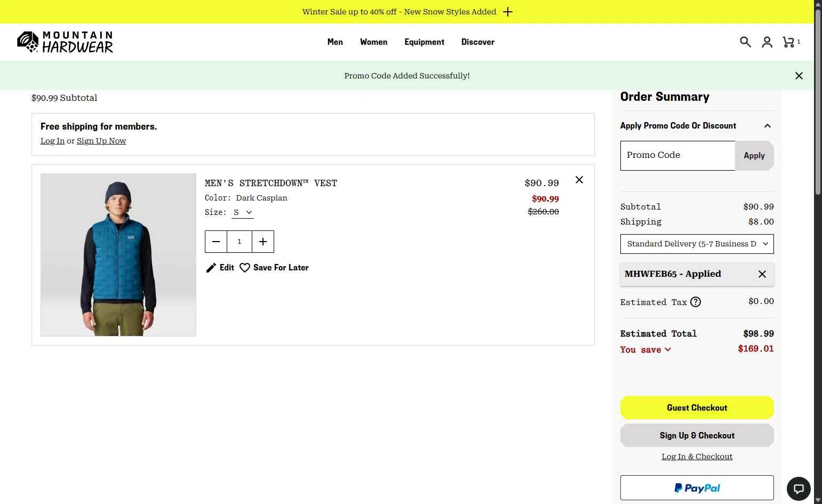This screenshot has width=822, height=504.
Task: Follow the Log In & Checkout link
Action: (x=697, y=457)
